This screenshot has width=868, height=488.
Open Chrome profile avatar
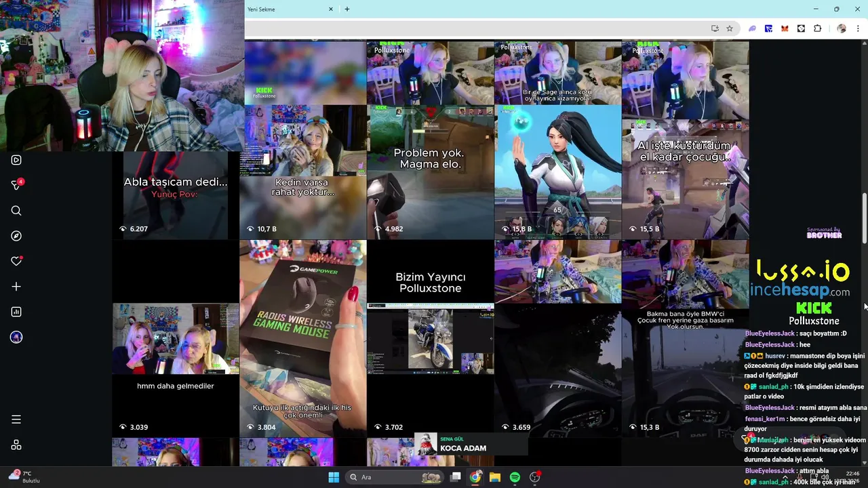pyautogui.click(x=842, y=28)
